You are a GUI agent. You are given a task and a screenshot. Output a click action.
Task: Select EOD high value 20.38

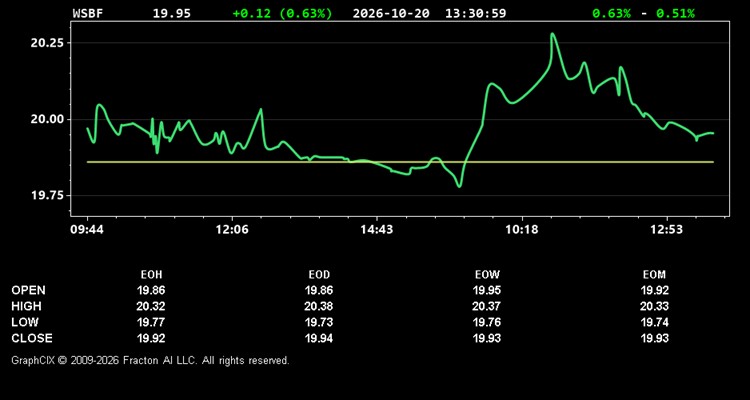click(x=319, y=306)
